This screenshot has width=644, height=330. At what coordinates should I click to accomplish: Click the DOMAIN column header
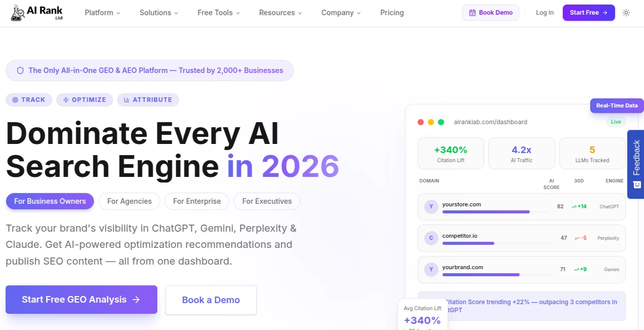point(429,181)
